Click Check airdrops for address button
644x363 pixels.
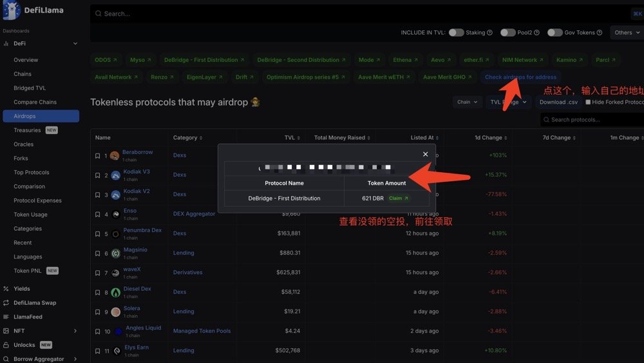tap(520, 77)
